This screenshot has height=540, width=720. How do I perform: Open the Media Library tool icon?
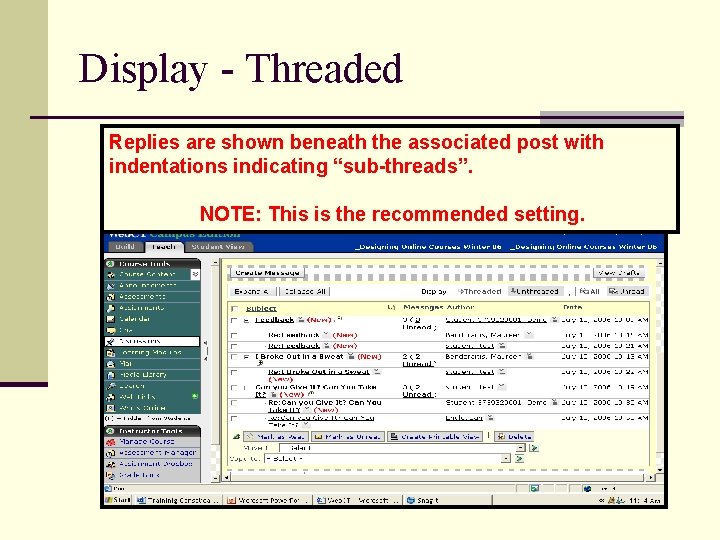click(x=111, y=375)
